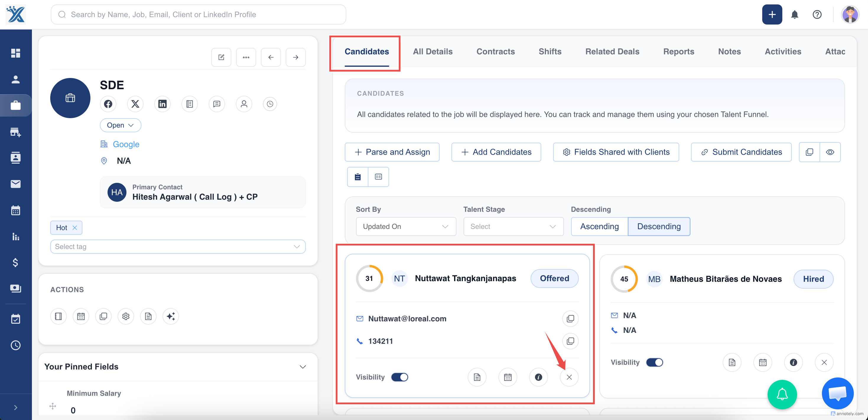The height and width of the screenshot is (420, 868).
Task: Open the job status Open dropdown
Action: coord(120,125)
